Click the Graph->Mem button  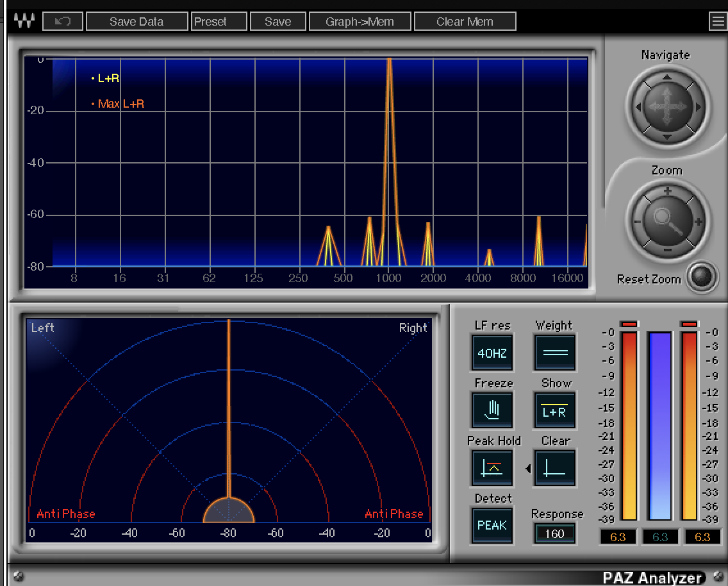point(360,21)
